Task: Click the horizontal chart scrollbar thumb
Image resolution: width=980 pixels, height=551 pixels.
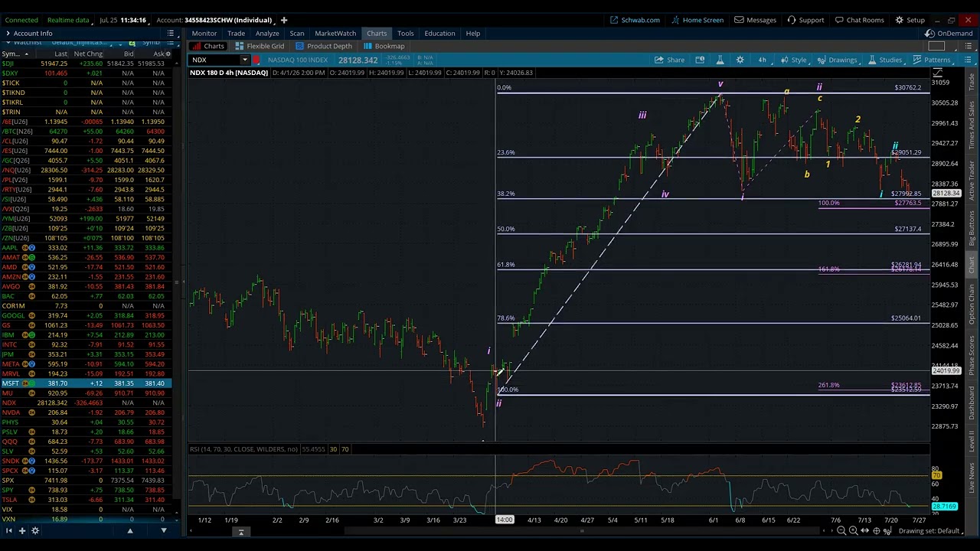Action: (582, 531)
